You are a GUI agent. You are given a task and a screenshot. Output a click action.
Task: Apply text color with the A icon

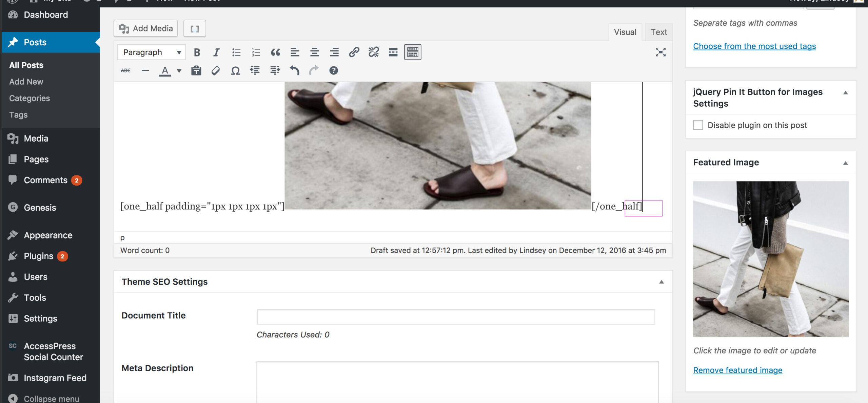pos(165,70)
